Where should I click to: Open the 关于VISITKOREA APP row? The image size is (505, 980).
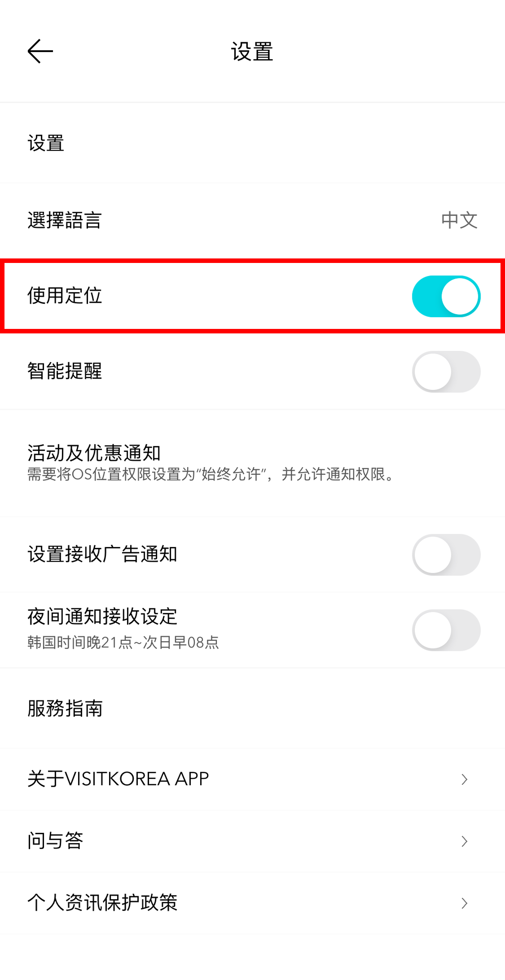click(x=118, y=779)
